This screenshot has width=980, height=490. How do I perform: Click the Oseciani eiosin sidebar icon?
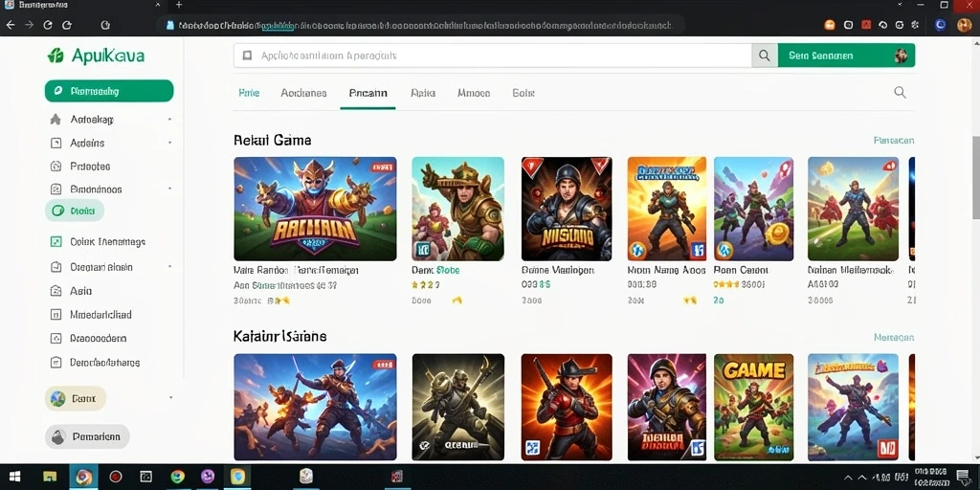[56, 267]
